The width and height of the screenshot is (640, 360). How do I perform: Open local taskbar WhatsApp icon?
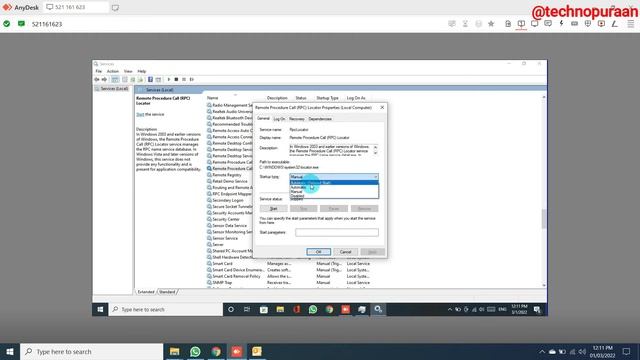coord(195,351)
